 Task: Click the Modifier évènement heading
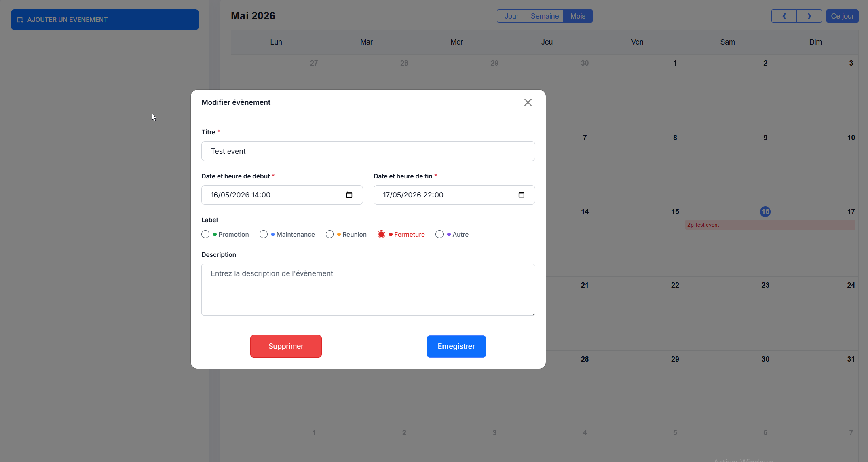[x=236, y=102]
